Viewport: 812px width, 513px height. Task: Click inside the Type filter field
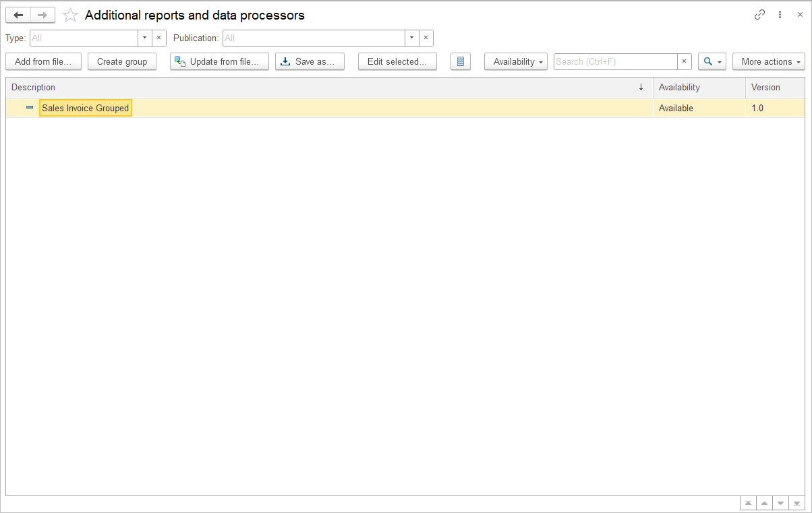tap(84, 38)
